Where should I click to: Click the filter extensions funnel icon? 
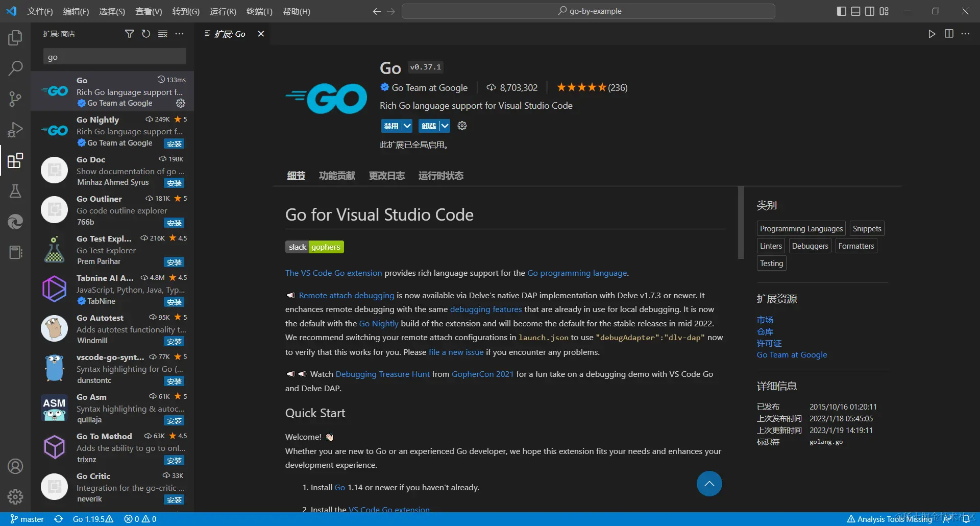click(x=130, y=34)
